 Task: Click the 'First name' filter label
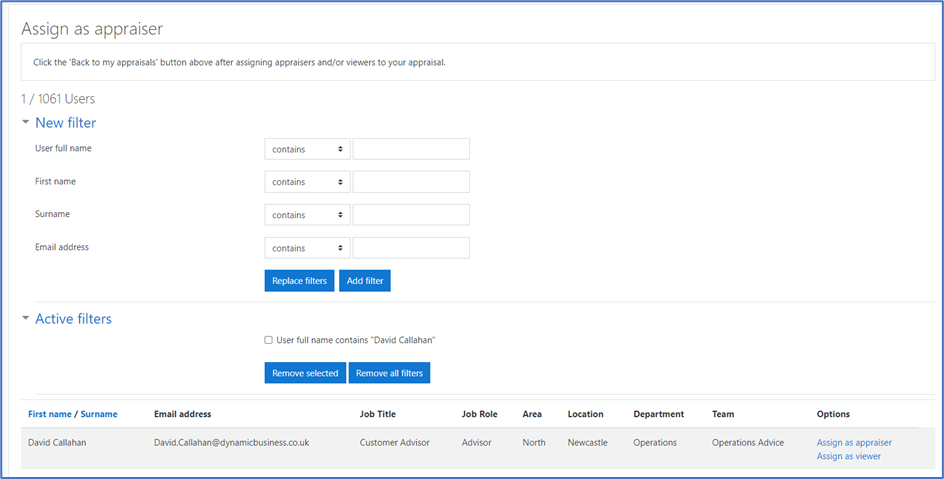coord(55,181)
